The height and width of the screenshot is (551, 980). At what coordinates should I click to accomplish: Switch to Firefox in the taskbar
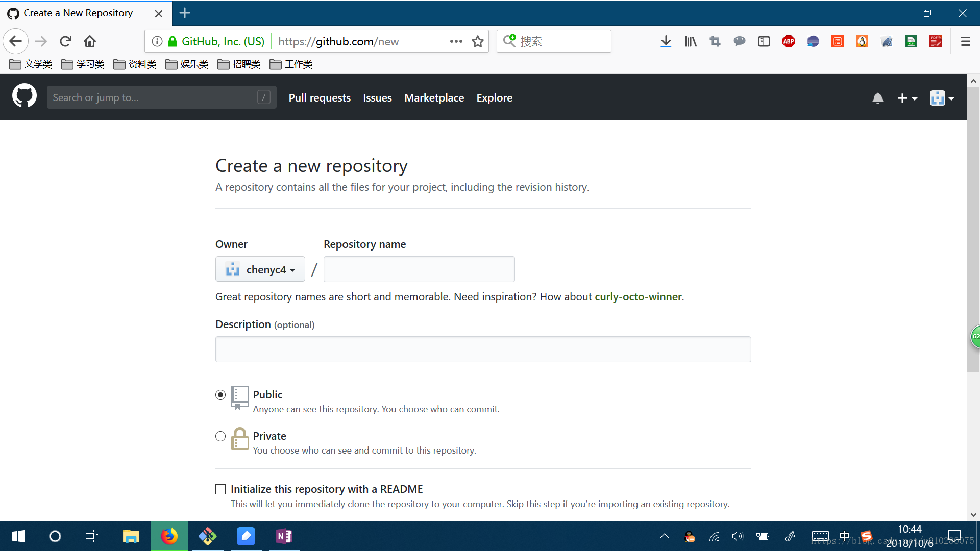point(169,536)
